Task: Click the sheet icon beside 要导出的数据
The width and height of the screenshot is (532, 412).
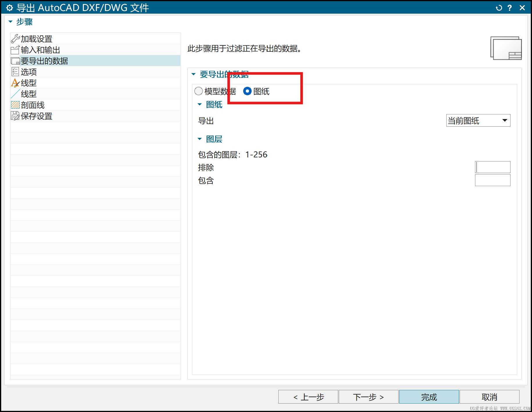Action: pos(15,61)
